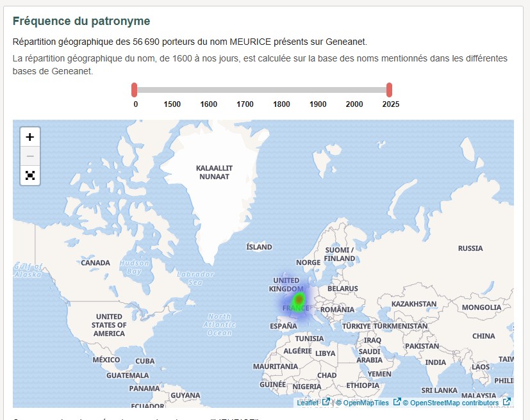Viewport: 530px width, 420px height.
Task: Enter fullscreen map view
Action: [29, 175]
